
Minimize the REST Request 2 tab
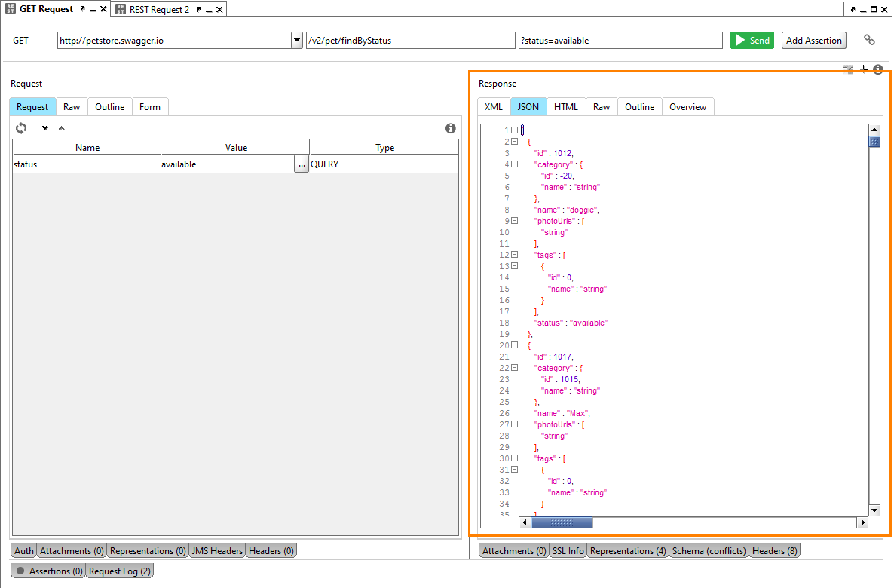209,11
